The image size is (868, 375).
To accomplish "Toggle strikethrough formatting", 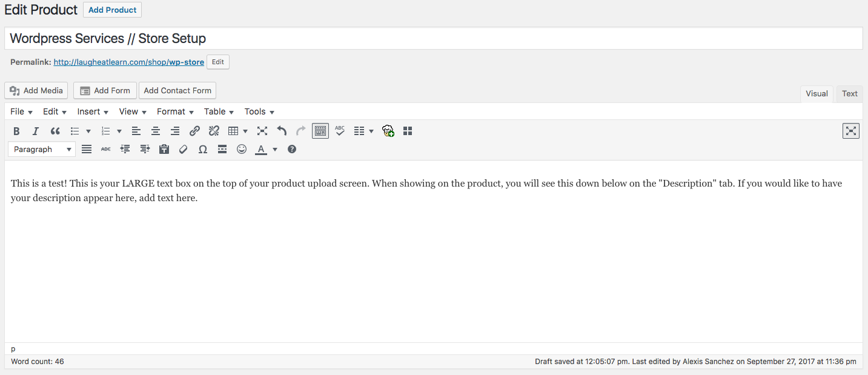I will click(106, 149).
